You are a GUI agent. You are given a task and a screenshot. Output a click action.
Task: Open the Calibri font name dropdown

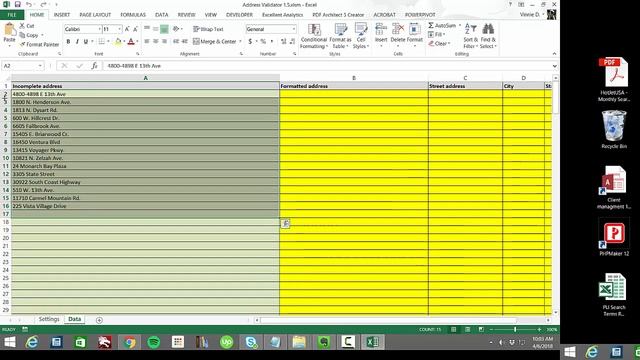click(99, 29)
